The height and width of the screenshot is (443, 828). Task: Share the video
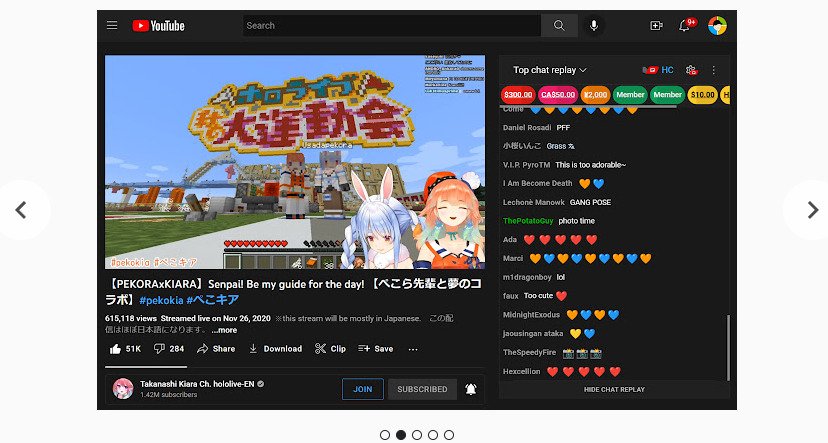click(216, 348)
